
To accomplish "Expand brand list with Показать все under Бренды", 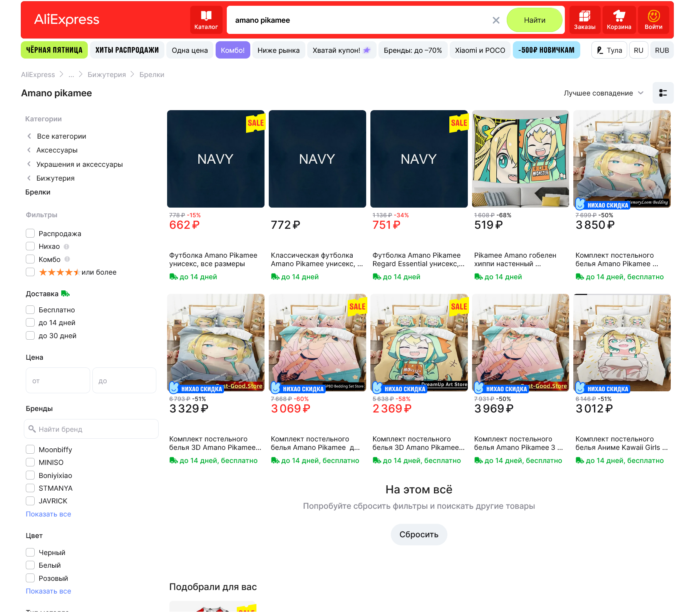I will pos(49,514).
